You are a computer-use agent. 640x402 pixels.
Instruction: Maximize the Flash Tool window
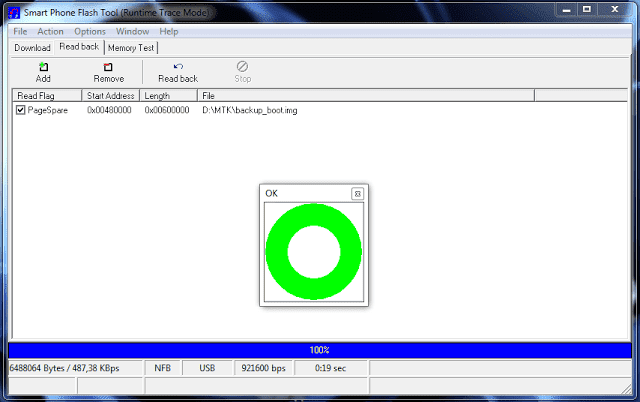tap(587, 9)
